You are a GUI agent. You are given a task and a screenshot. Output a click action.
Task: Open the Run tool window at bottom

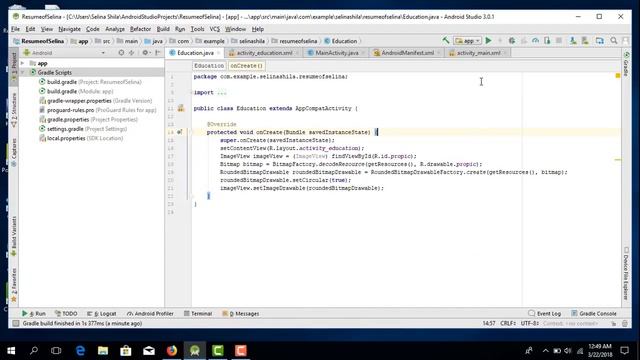pos(34,313)
